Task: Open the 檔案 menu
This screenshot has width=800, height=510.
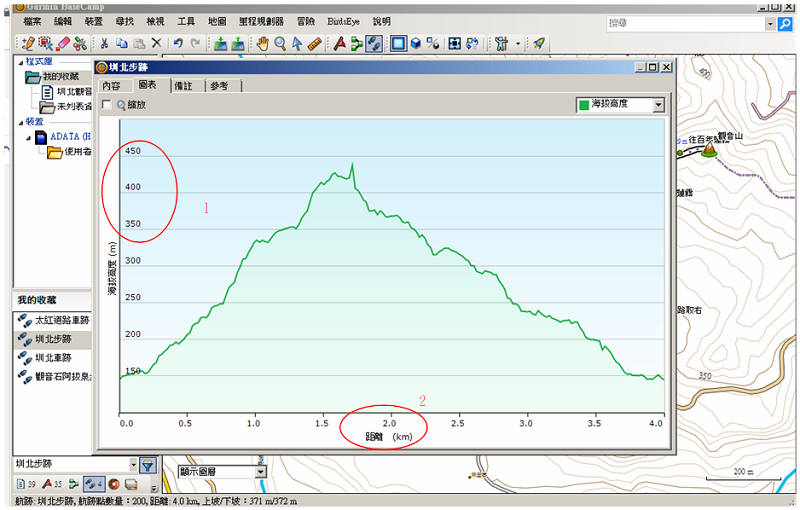Action: tap(32, 21)
